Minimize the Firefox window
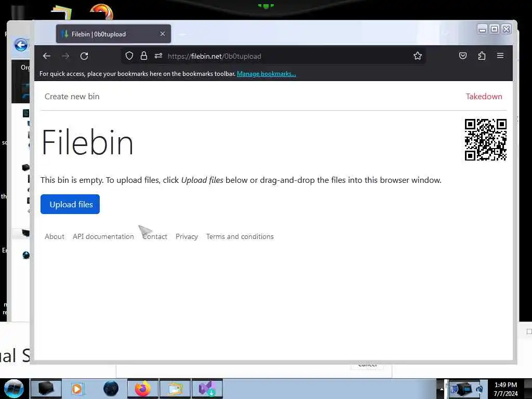 [482, 30]
